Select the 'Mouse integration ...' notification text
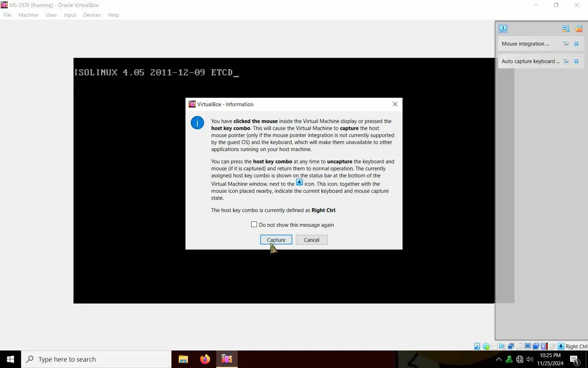The width and height of the screenshot is (588, 368). click(x=525, y=44)
